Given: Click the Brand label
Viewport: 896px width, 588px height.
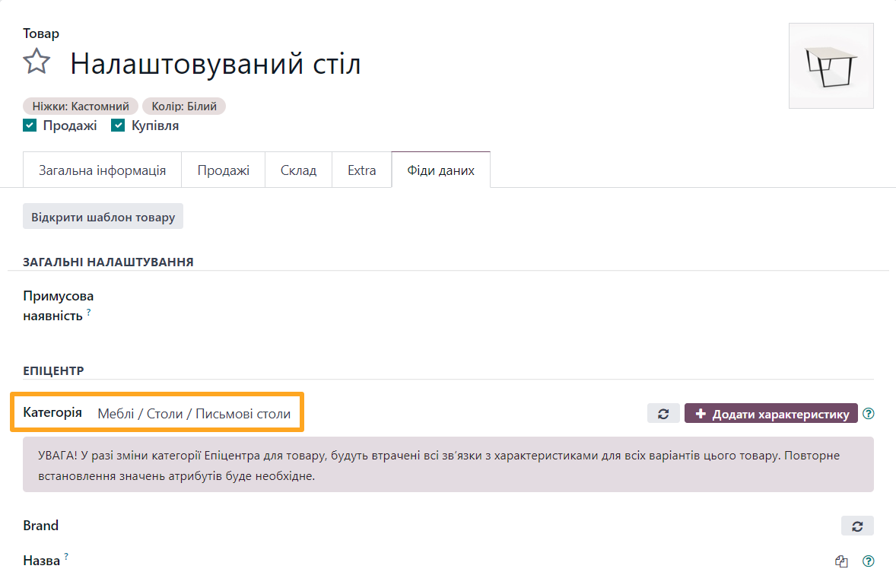Looking at the screenshot, I should coord(40,526).
